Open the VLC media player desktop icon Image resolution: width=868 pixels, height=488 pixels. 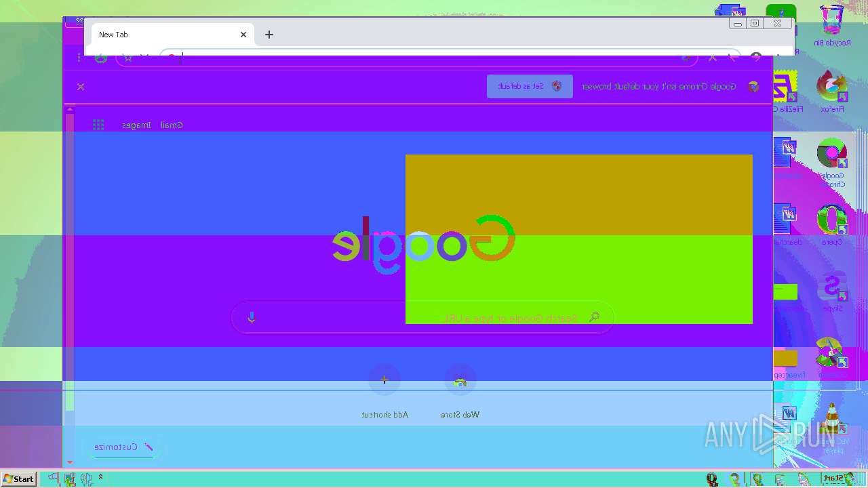[x=832, y=428]
